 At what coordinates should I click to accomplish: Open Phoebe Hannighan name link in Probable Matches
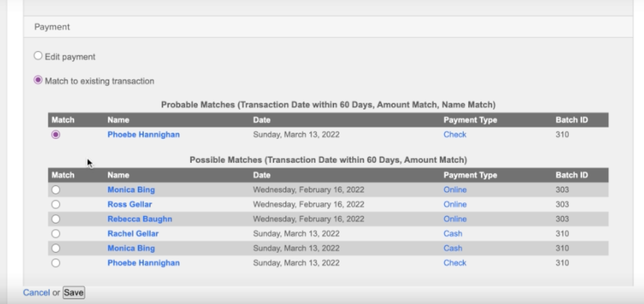[143, 135]
